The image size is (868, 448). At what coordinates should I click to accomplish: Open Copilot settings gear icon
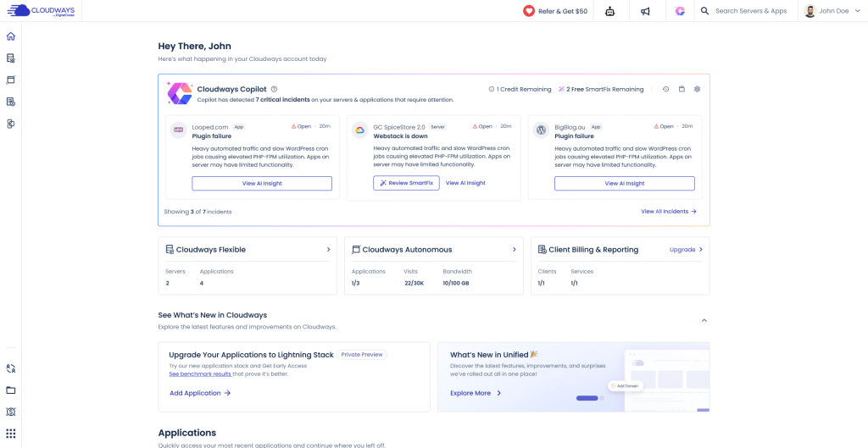click(697, 89)
